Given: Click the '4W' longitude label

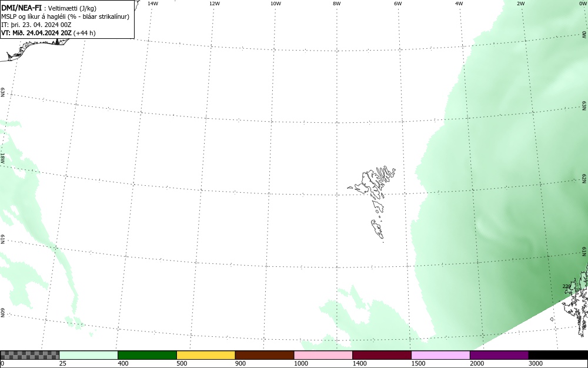Looking at the screenshot, I should point(459,4).
